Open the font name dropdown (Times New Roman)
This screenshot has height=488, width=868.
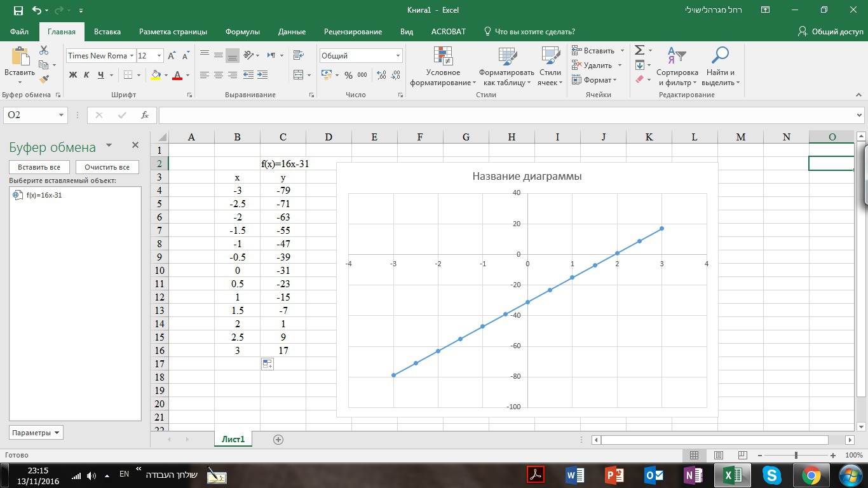[132, 56]
